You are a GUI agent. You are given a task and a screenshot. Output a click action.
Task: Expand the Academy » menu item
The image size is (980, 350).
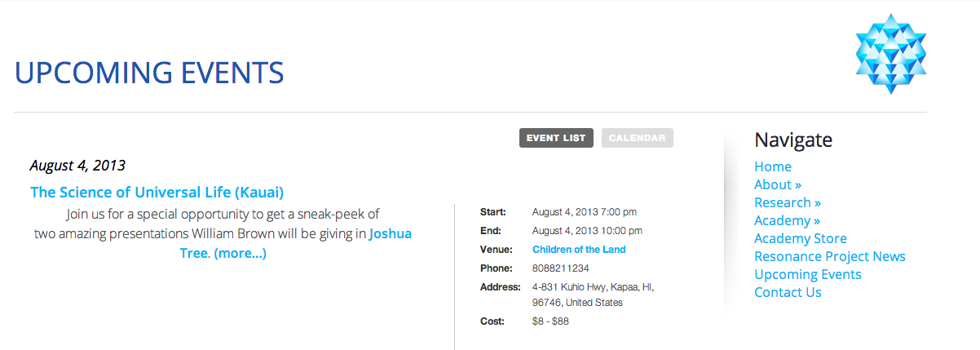788,220
